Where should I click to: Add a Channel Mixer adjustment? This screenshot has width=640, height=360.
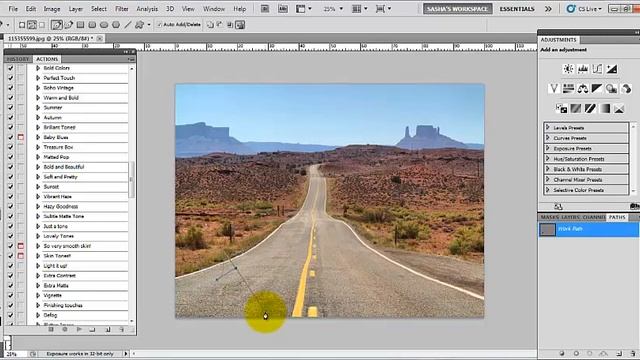pos(626,89)
